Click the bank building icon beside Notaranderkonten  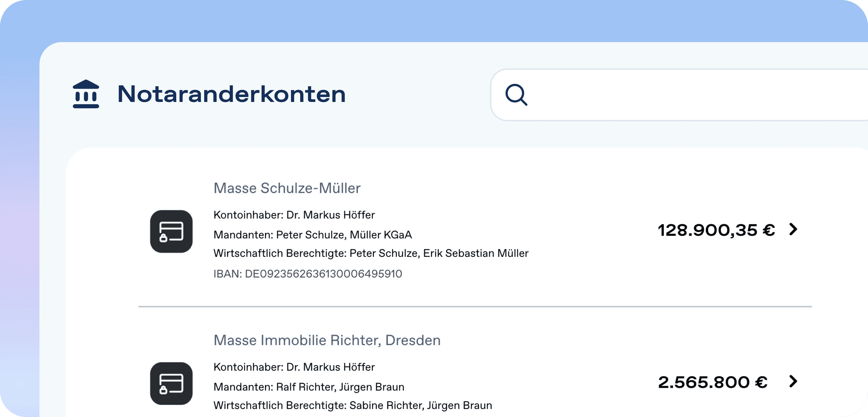tap(86, 94)
